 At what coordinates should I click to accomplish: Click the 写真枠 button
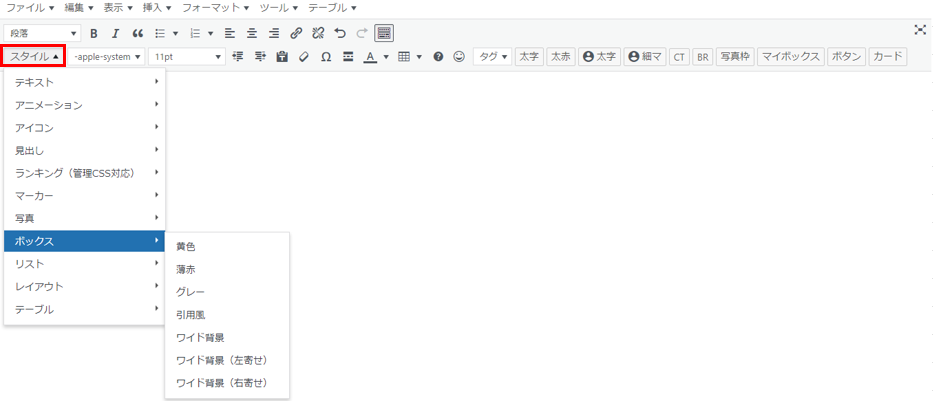(735, 57)
